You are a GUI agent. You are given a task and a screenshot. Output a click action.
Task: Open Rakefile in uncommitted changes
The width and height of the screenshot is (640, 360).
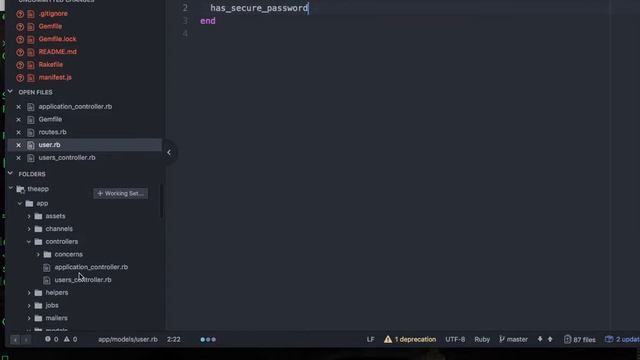[x=51, y=64]
